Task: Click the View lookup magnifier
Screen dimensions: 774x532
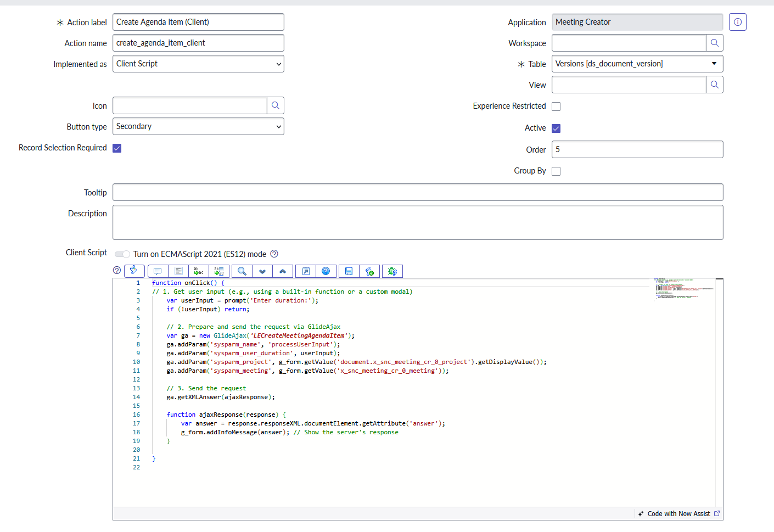Action: pos(715,85)
